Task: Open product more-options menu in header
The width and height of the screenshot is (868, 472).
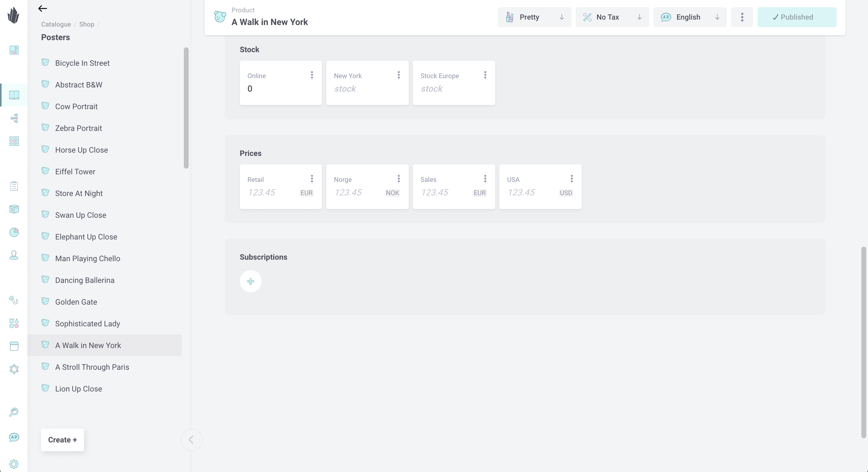Action: [x=742, y=17]
